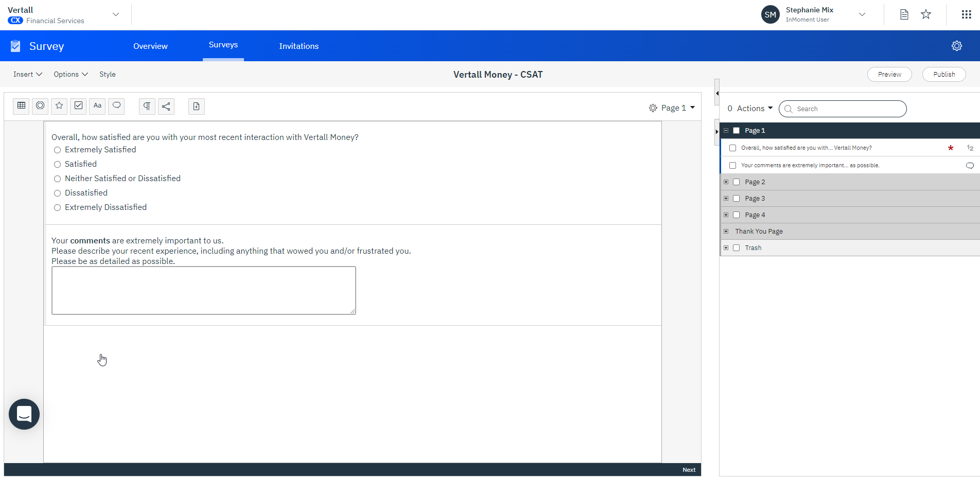980x478 pixels.
Task: Select the Dissatisfied radio option
Action: [58, 193]
